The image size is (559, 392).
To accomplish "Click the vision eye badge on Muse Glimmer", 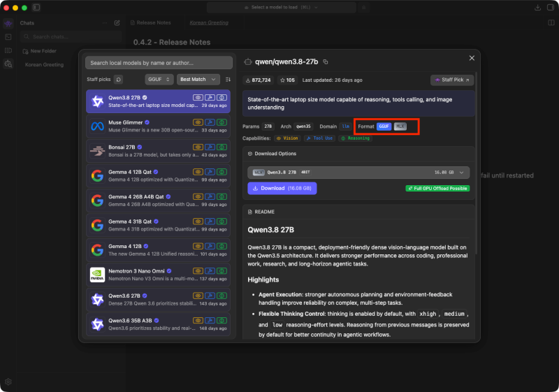I will [x=198, y=122].
